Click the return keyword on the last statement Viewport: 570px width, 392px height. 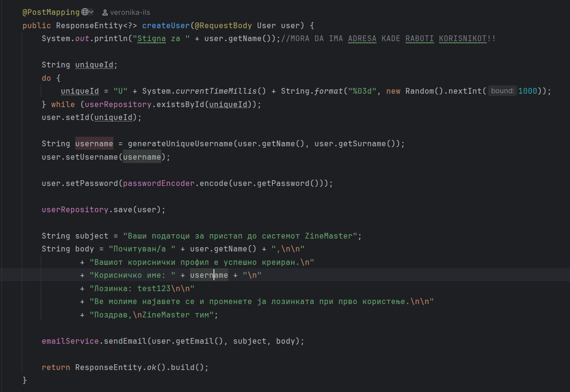[x=56, y=367]
